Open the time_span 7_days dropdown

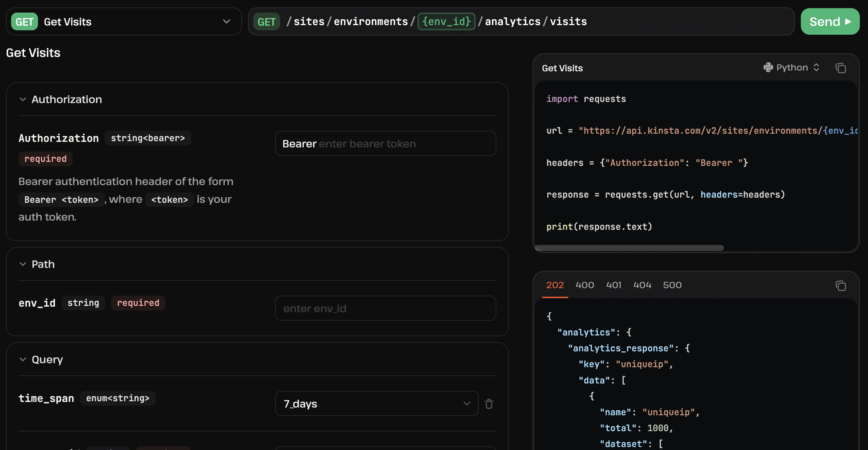click(x=376, y=403)
